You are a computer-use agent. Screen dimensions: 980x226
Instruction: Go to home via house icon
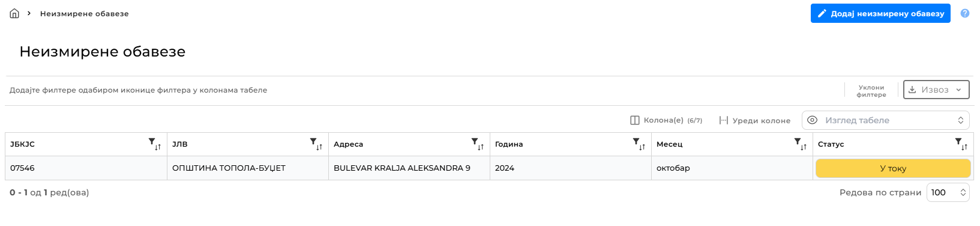14,13
